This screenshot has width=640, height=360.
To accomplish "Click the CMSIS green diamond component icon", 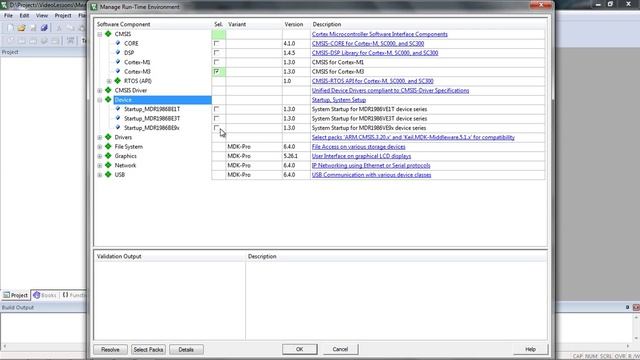I will point(108,34).
